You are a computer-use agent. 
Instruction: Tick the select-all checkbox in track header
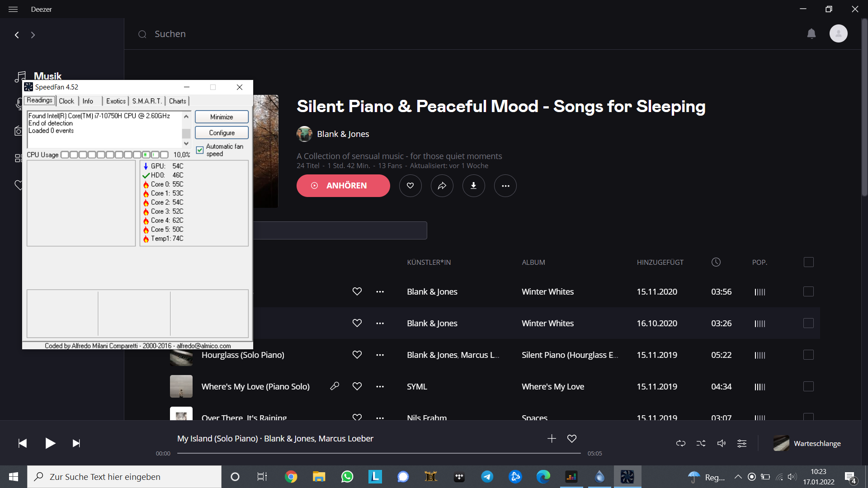coord(808,262)
